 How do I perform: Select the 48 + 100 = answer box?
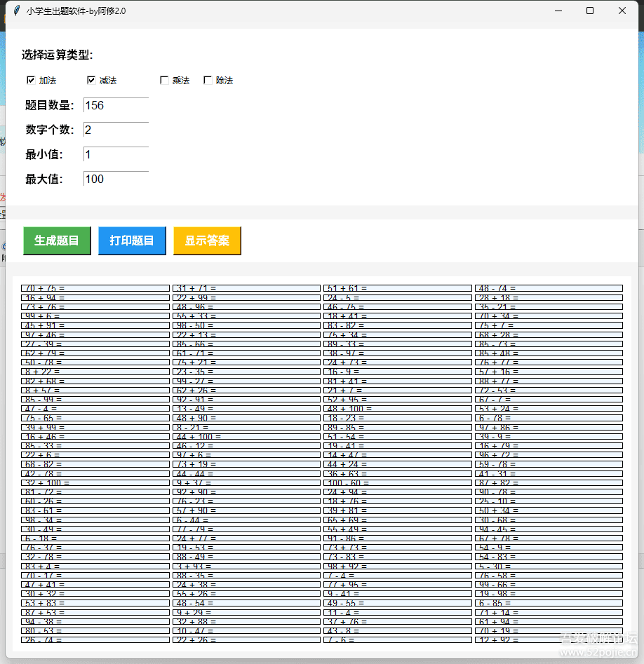pyautogui.click(x=396, y=408)
